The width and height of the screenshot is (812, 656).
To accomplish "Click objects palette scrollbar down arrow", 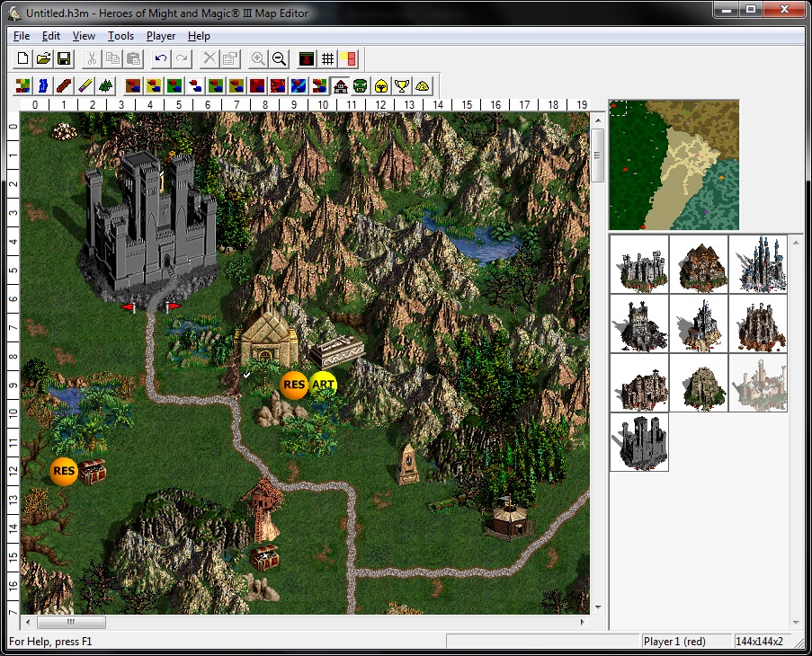I will [796, 623].
